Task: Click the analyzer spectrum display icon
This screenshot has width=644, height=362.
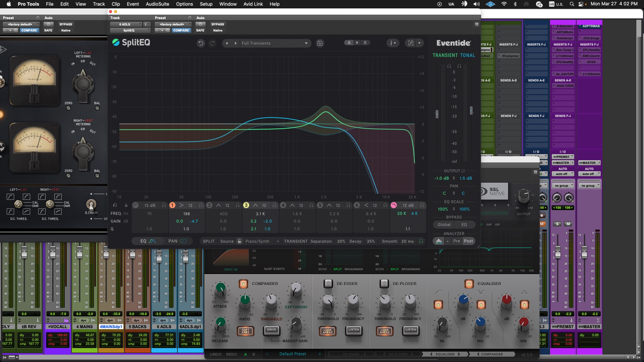Action: point(439,241)
